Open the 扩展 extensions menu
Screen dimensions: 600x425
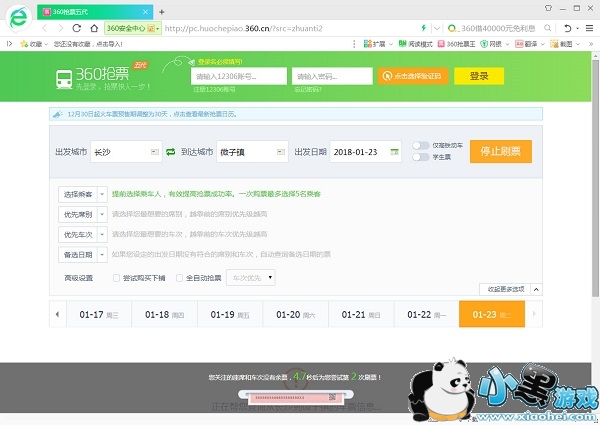coord(378,44)
